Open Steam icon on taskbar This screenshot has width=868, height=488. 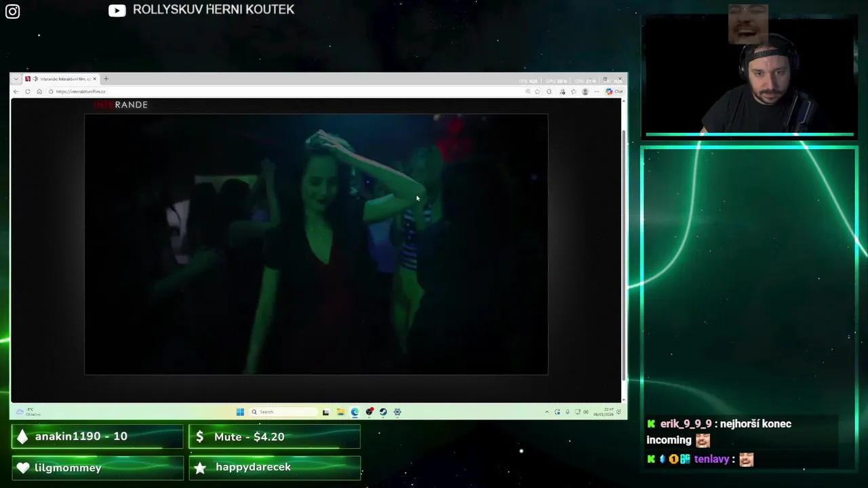(x=383, y=411)
